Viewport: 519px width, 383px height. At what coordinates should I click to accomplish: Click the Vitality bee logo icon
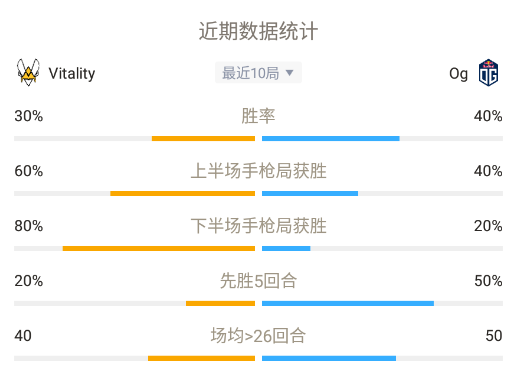[28, 72]
